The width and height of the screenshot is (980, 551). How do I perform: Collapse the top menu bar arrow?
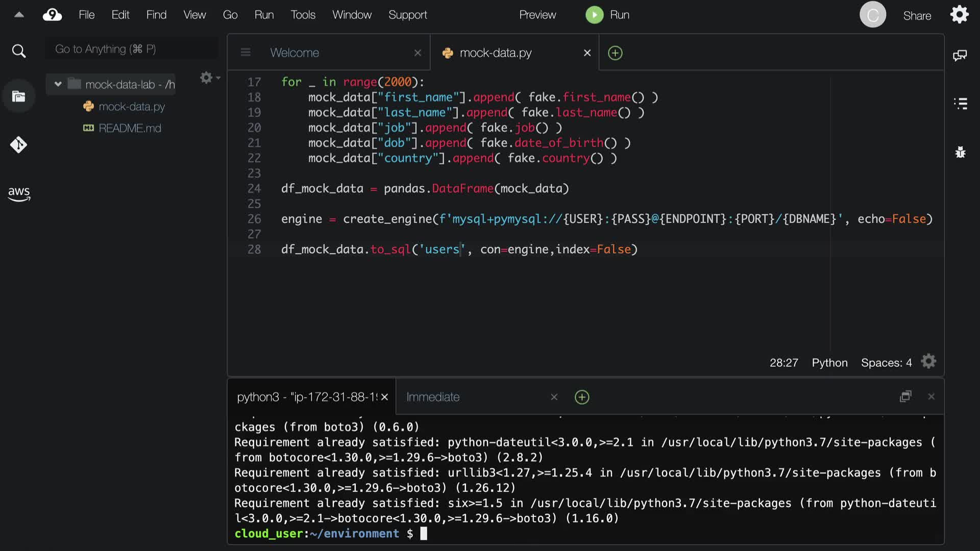pyautogui.click(x=19, y=15)
